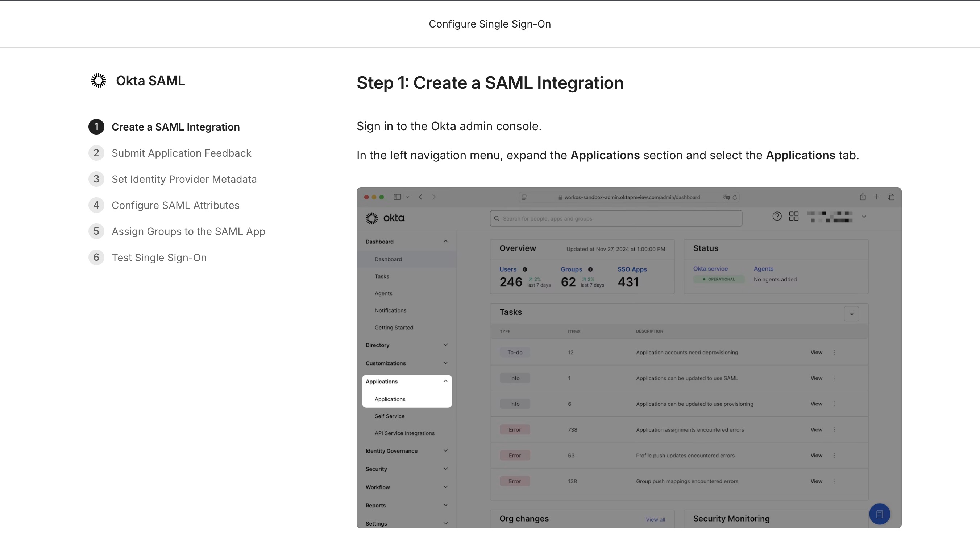980x552 pixels.
Task: Open the kebab menu on the use SAML row
Action: 834,378
